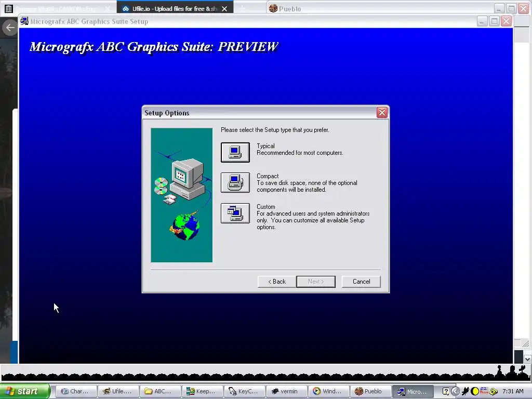
Task: Click Pueblo window scrollbar down arrow
Action: [x=527, y=359]
